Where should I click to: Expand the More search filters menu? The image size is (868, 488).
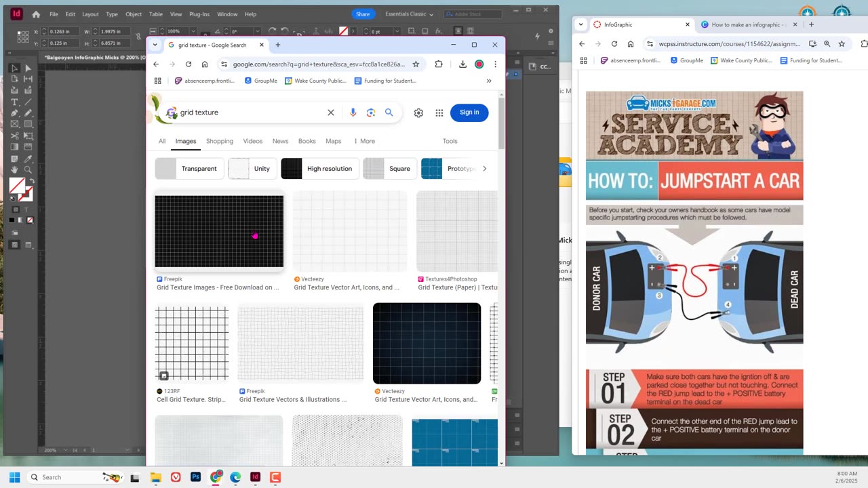point(364,141)
